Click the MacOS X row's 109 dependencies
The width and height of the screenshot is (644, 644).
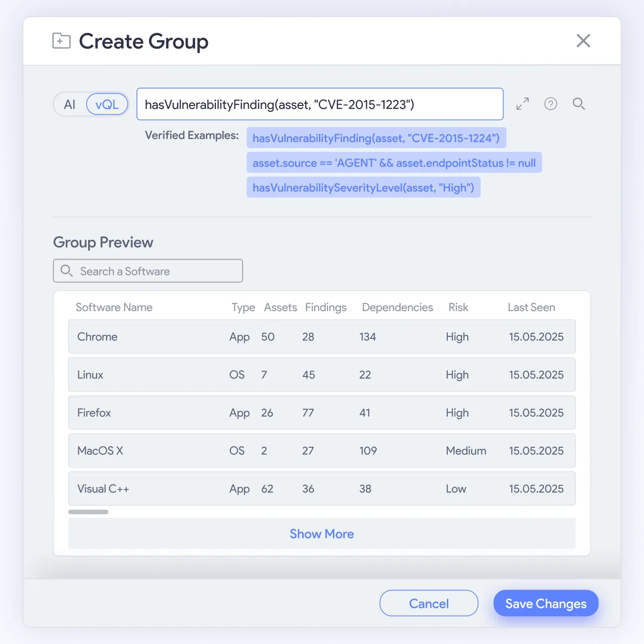(368, 451)
